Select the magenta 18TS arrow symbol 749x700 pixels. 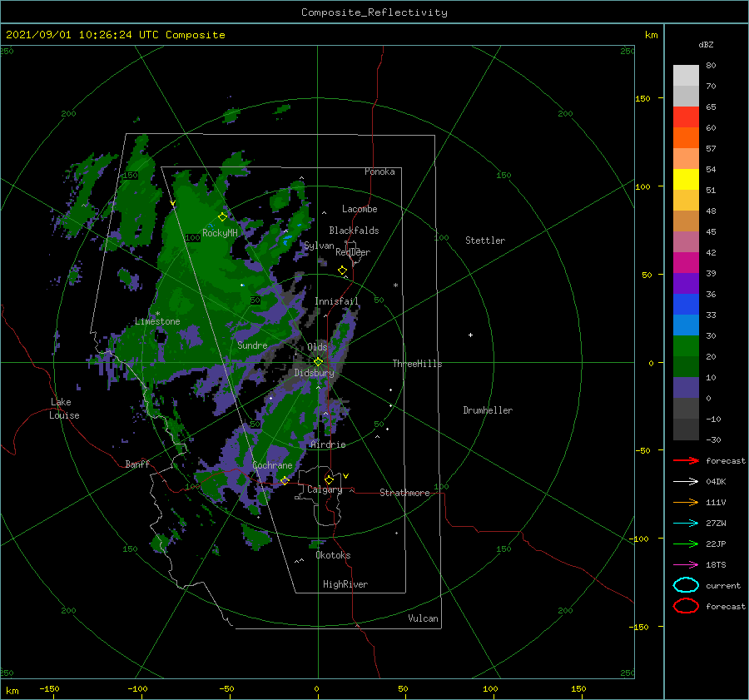point(686,565)
